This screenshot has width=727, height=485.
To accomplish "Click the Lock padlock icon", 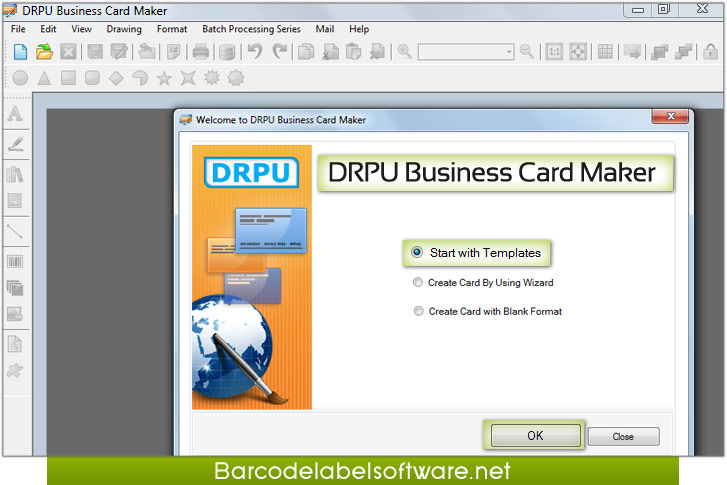I will (x=710, y=51).
